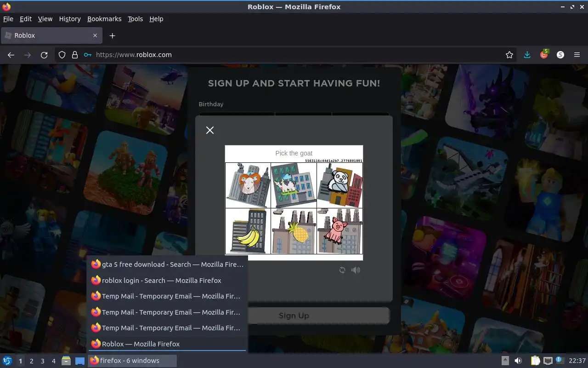
Task: Click the padlock site security icon
Action: (x=75, y=55)
